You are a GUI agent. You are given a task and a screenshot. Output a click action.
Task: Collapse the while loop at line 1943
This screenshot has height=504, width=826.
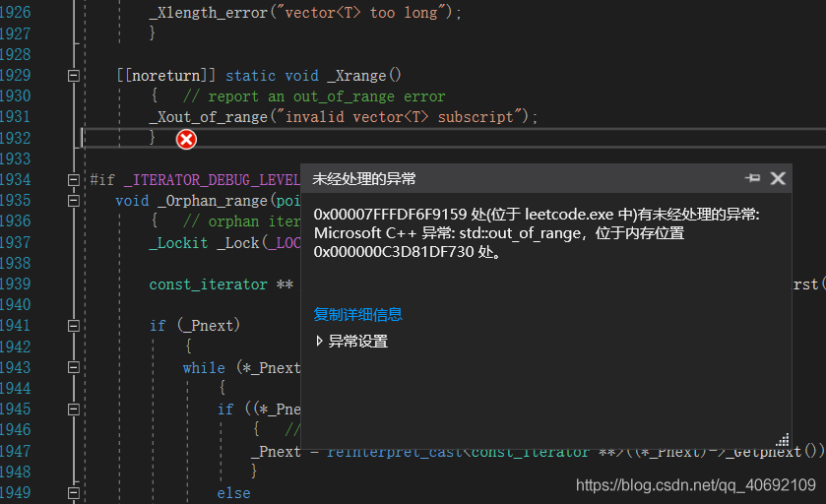click(74, 367)
